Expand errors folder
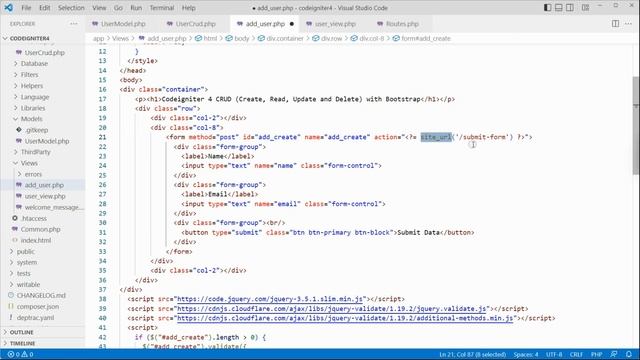The image size is (640, 360). click(33, 174)
